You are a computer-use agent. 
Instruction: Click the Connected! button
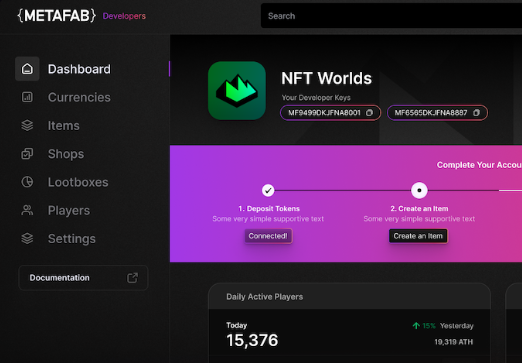click(x=268, y=236)
